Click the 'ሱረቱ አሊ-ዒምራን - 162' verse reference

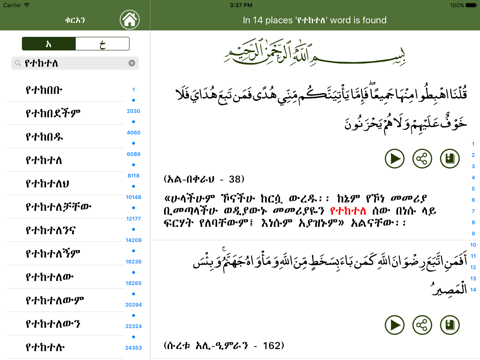pos(224,345)
